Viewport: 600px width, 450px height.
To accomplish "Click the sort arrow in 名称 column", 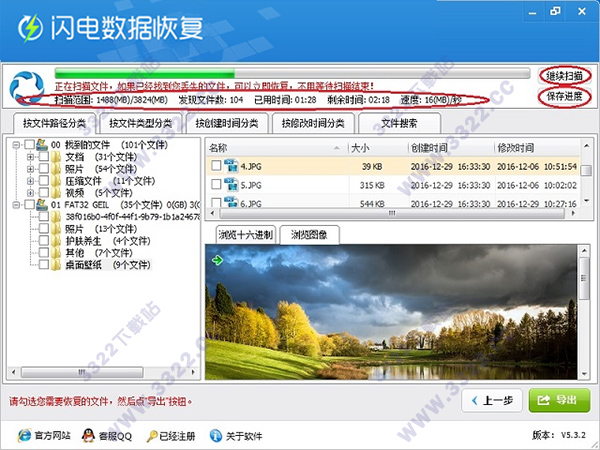I will click(337, 148).
